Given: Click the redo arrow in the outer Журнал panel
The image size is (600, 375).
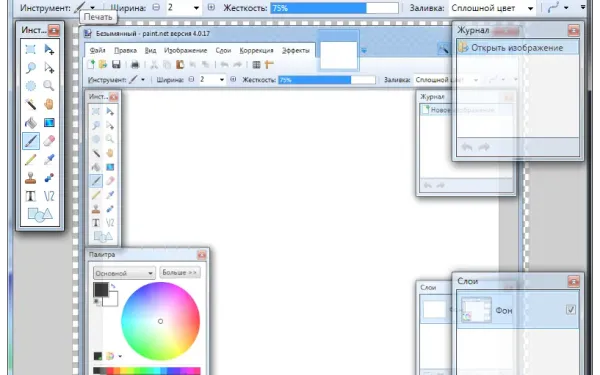Looking at the screenshot, I should 484,147.
